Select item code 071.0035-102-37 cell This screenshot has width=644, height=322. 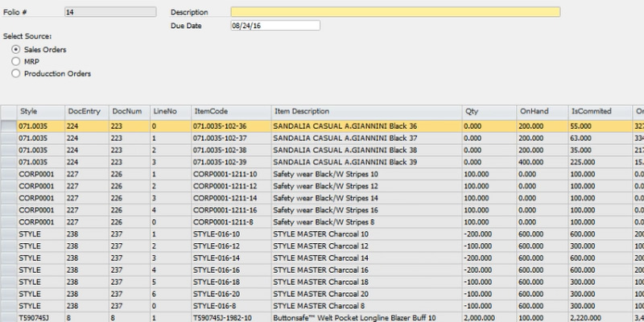(x=229, y=138)
